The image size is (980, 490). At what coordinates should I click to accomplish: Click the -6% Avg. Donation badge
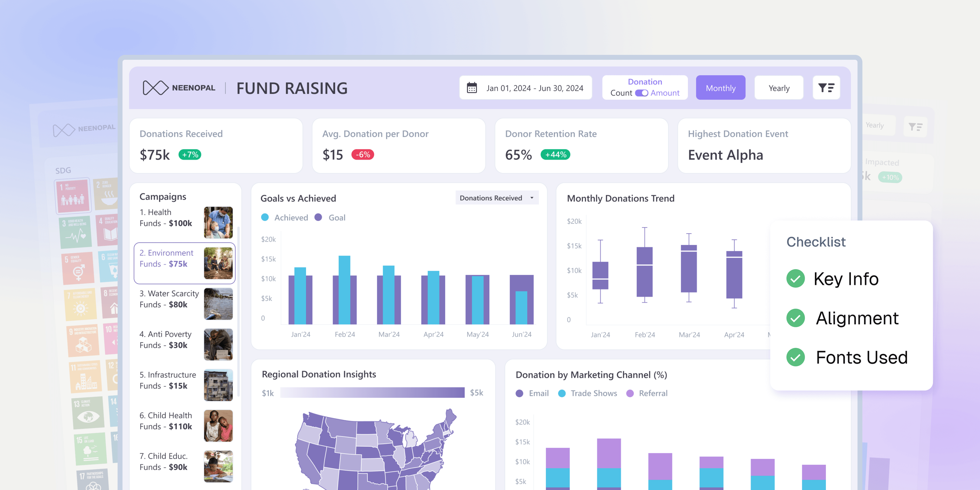(363, 155)
